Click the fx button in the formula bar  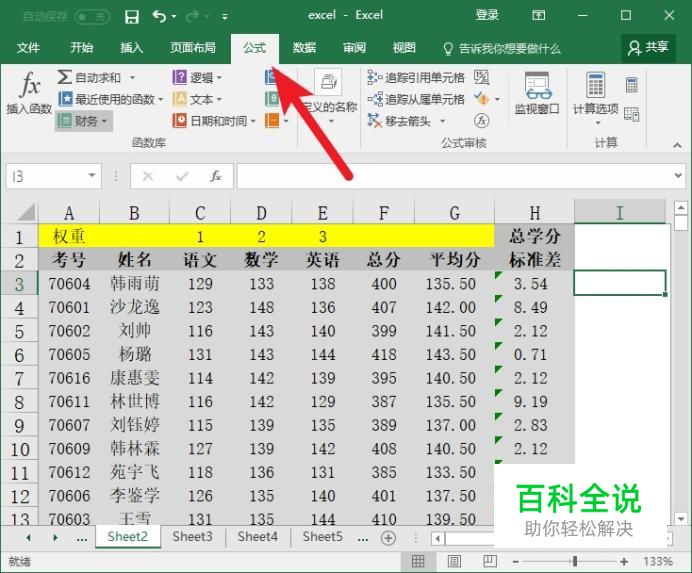pos(215,176)
